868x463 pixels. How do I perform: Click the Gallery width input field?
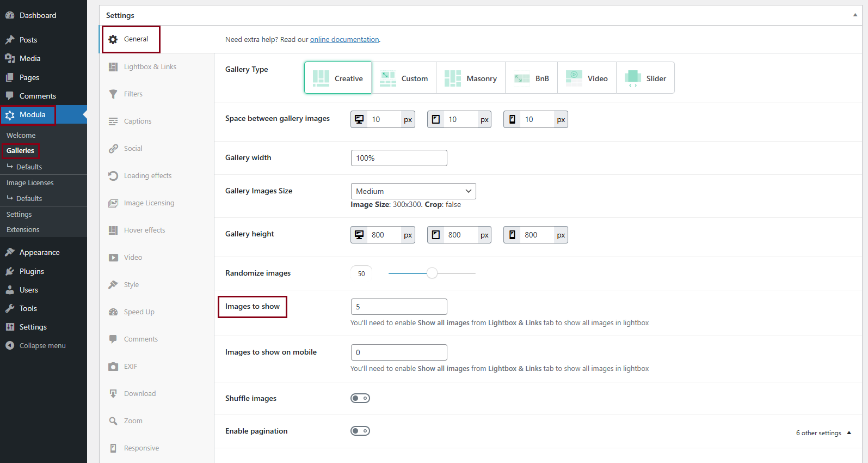(399, 158)
